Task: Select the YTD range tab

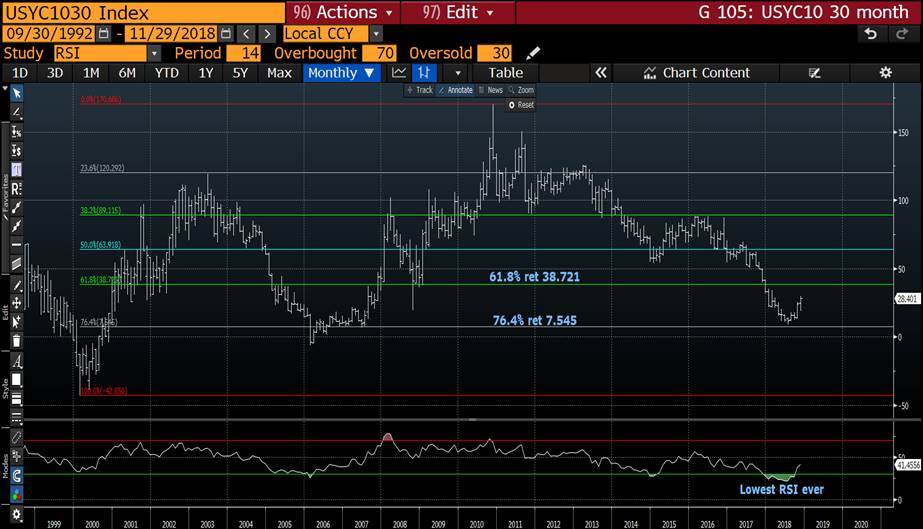Action: (167, 73)
